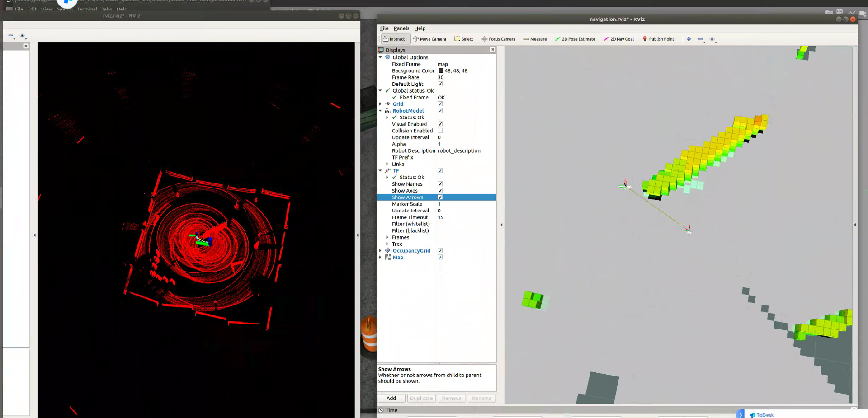Select the 2D Pose Estimate tool
Screen dimensions: 868x418
coord(575,39)
